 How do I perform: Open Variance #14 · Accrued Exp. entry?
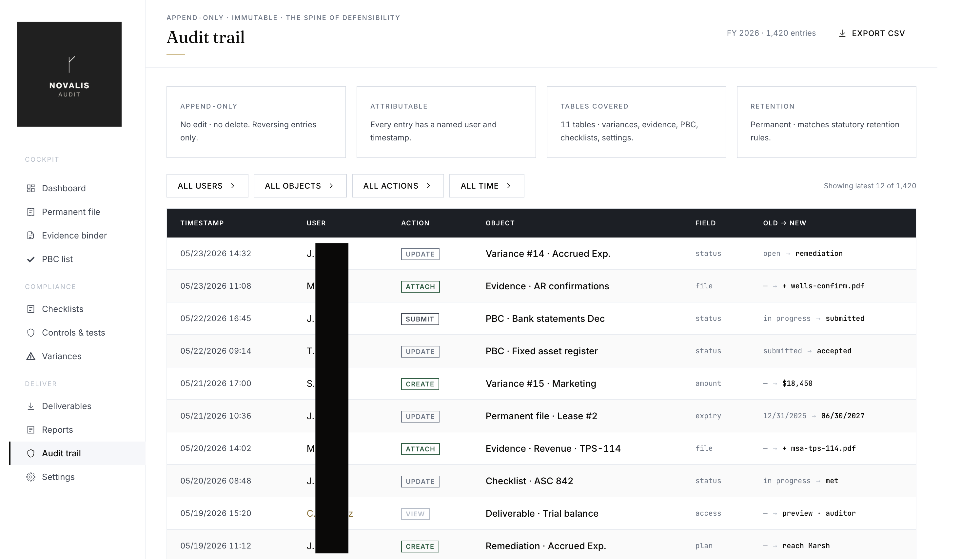[548, 254]
